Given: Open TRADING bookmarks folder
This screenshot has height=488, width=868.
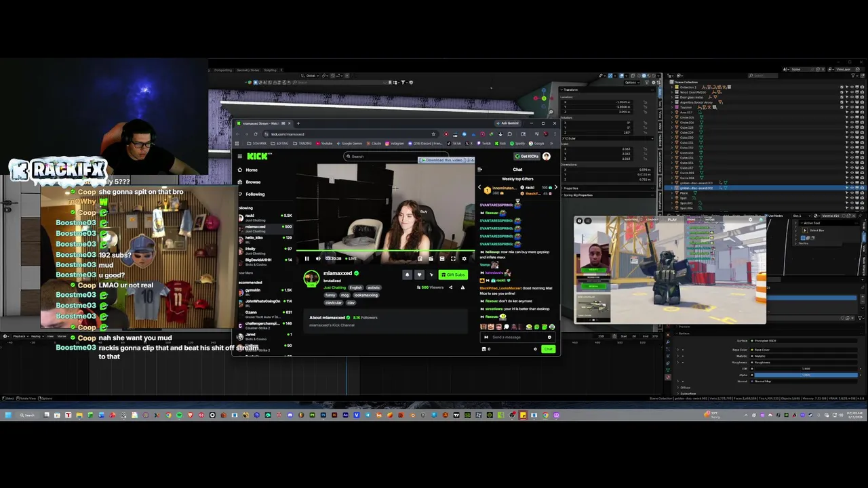Looking at the screenshot, I should pos(303,144).
